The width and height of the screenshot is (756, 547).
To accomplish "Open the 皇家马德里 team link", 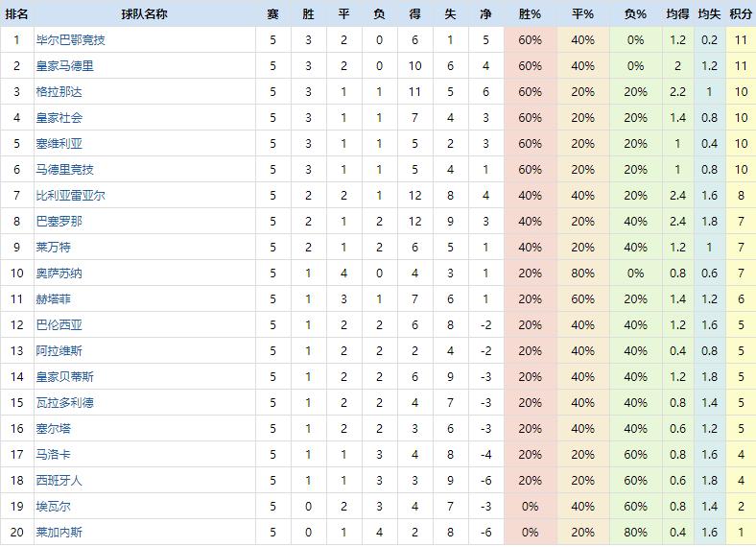I will [x=64, y=66].
